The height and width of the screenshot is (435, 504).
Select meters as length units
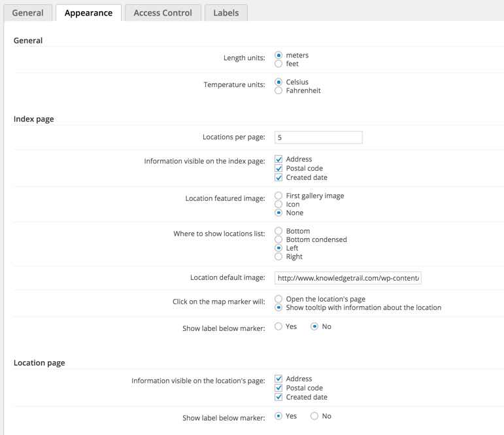coord(278,56)
